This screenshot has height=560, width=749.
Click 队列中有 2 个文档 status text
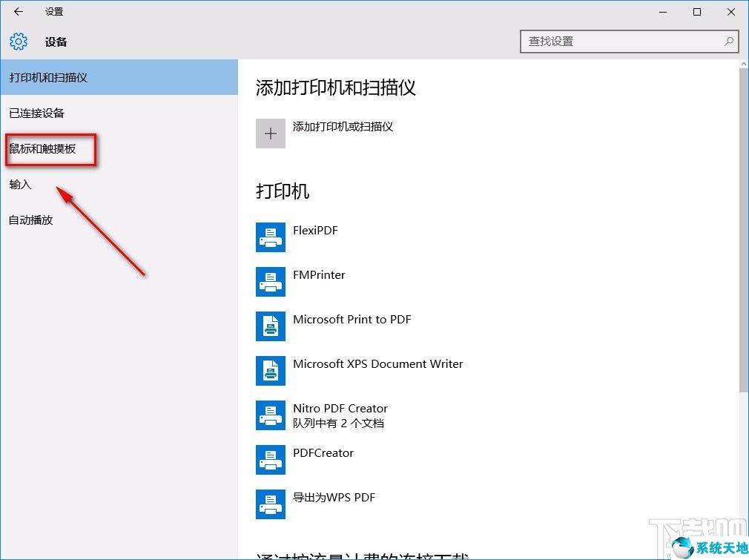339,423
